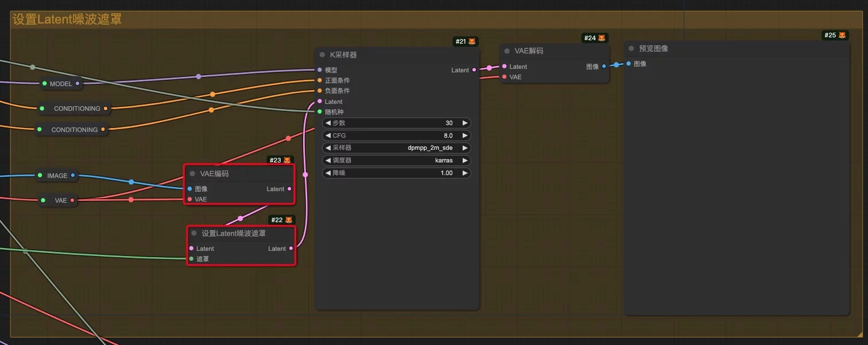Click the 随机种 input port on K采样器

pos(320,112)
